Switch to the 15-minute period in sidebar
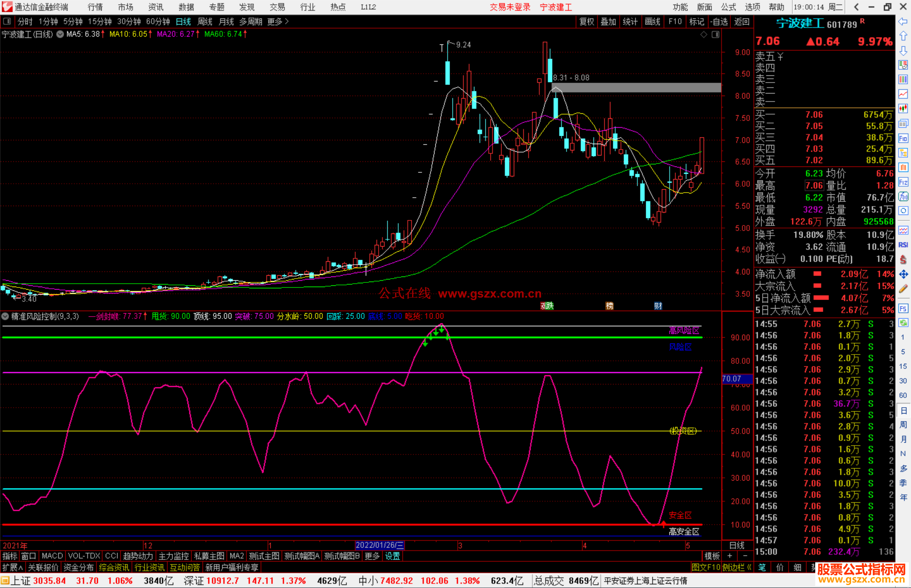Screen dimensions: 911x588 (903, 366)
